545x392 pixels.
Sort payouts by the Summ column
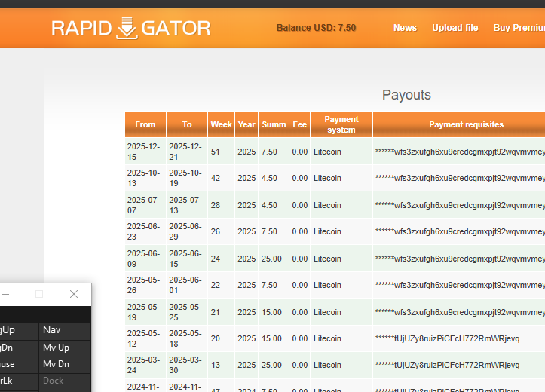point(274,124)
